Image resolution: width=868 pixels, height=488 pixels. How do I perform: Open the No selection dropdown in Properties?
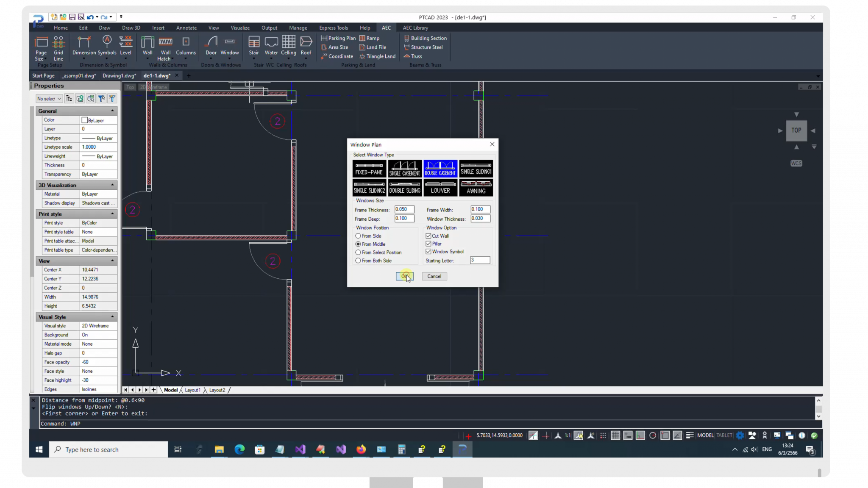[49, 99]
